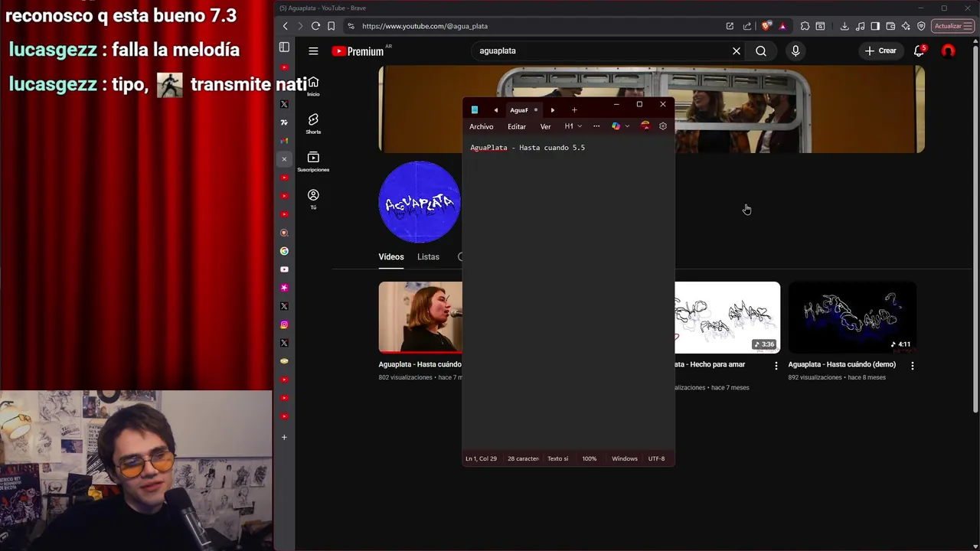Click the UTF-8 encoding in Notepad status bar
Screen dimensions: 980x551
tap(656, 458)
